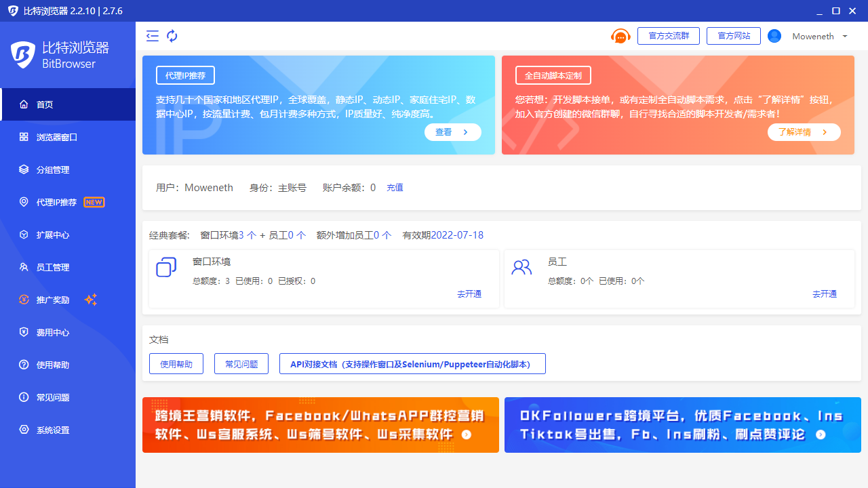
Task: Click arrow icon on OKFollowers banner
Action: (821, 434)
